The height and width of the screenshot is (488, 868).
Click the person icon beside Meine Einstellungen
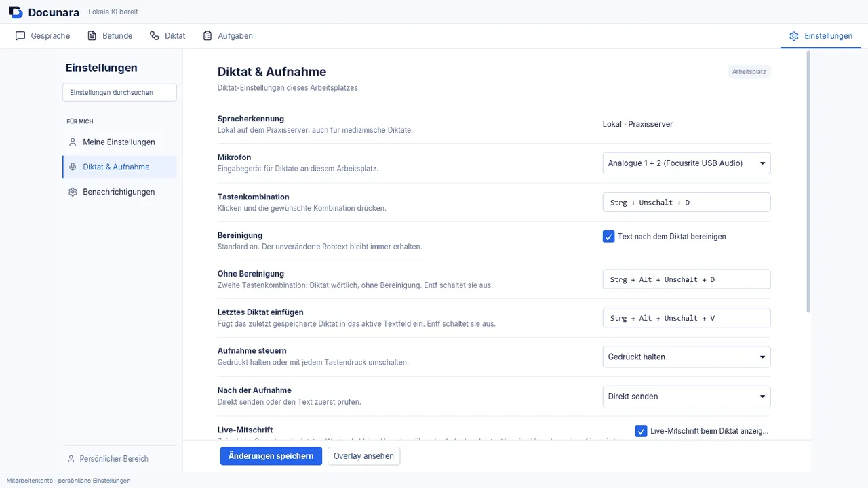coord(73,142)
